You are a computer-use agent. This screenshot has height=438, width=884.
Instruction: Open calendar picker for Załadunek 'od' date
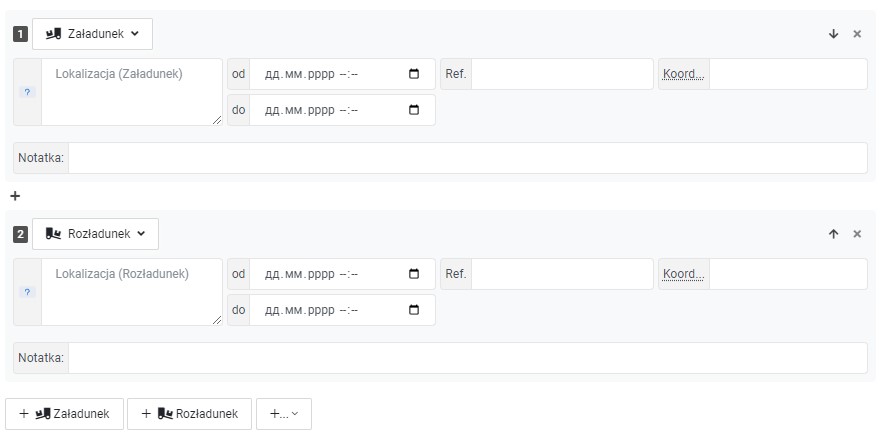pyautogui.click(x=414, y=74)
